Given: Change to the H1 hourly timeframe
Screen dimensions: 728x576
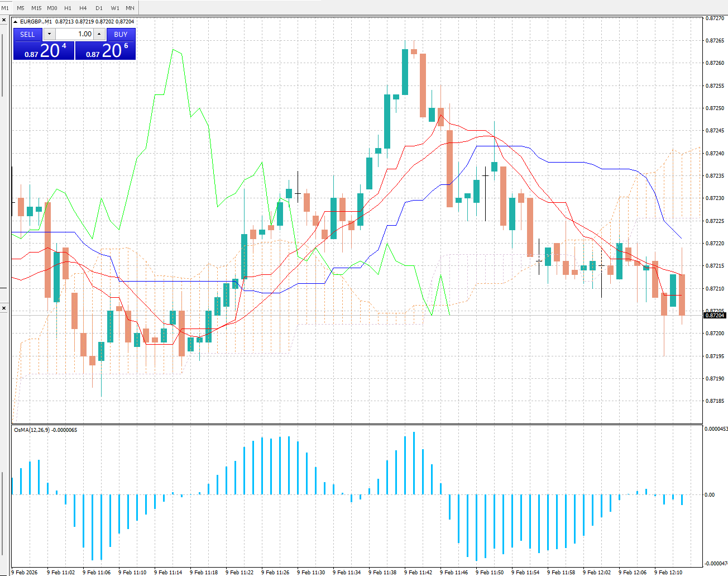Looking at the screenshot, I should point(68,8).
